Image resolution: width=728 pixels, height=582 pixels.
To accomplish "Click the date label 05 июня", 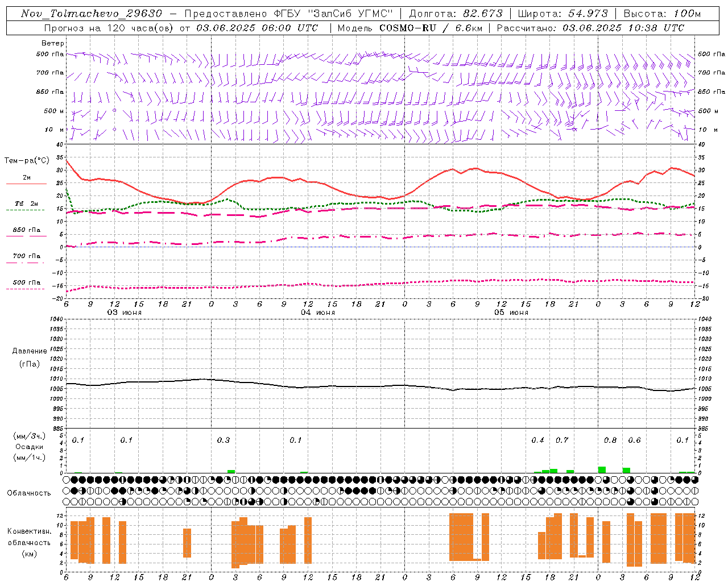I will [511, 313].
